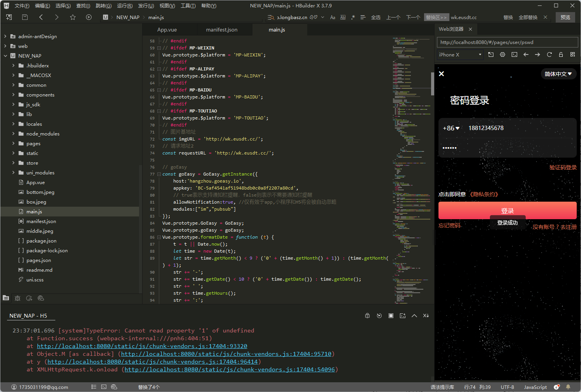Image resolution: width=581 pixels, height=392 pixels.
Task: Navigate forward with the right arrow icon
Action: pyautogui.click(x=57, y=17)
